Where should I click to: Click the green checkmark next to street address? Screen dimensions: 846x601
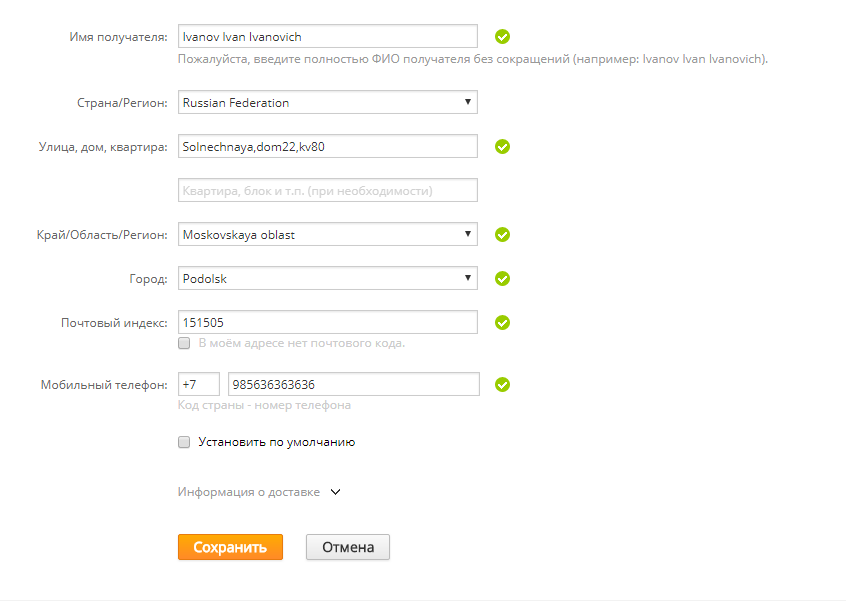pos(503,146)
